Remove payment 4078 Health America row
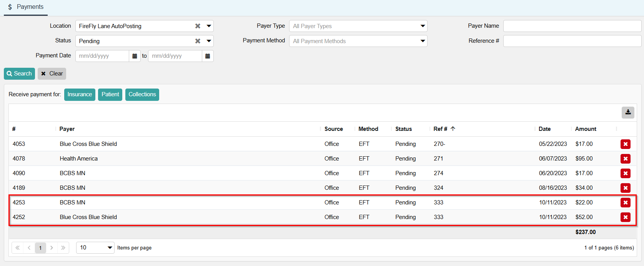The height and width of the screenshot is (266, 644). click(x=625, y=159)
